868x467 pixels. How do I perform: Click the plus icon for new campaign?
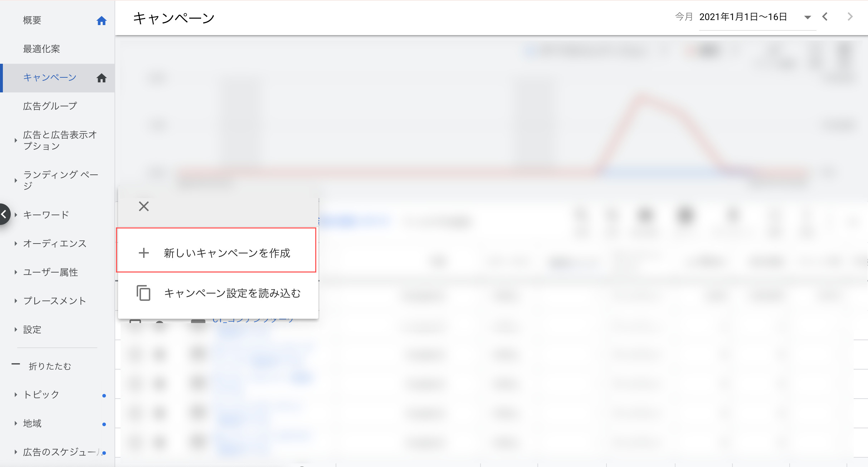click(x=144, y=253)
